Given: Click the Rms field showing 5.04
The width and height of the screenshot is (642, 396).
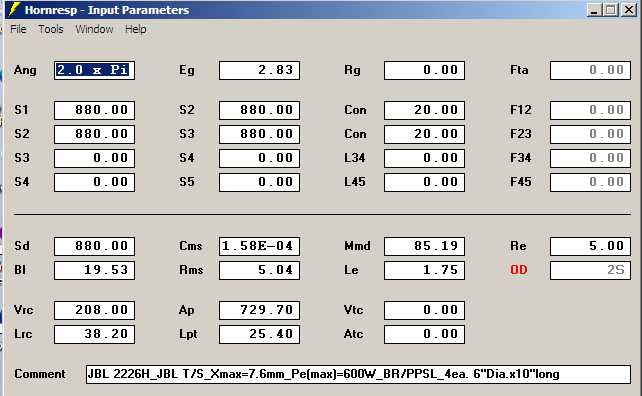Looking at the screenshot, I should tap(259, 270).
